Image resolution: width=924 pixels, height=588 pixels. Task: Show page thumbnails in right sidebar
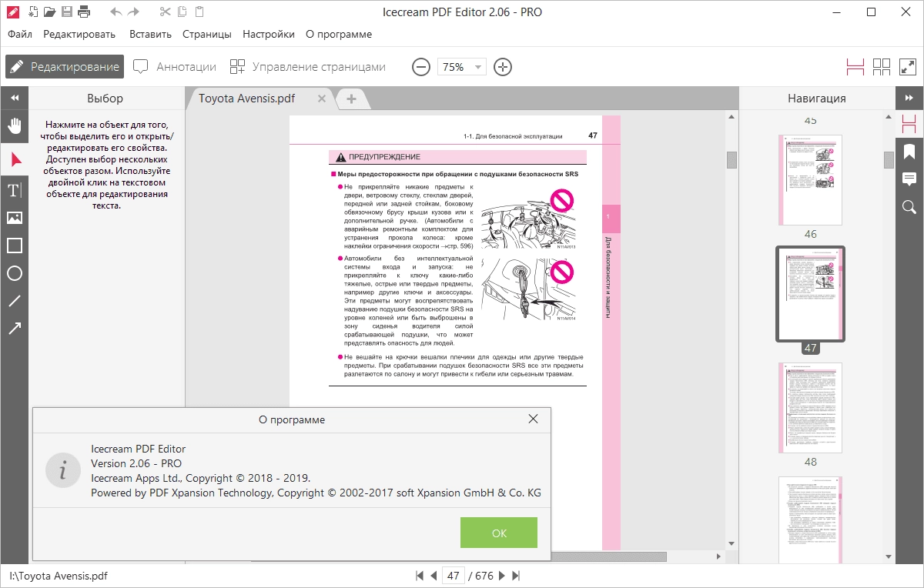(909, 124)
